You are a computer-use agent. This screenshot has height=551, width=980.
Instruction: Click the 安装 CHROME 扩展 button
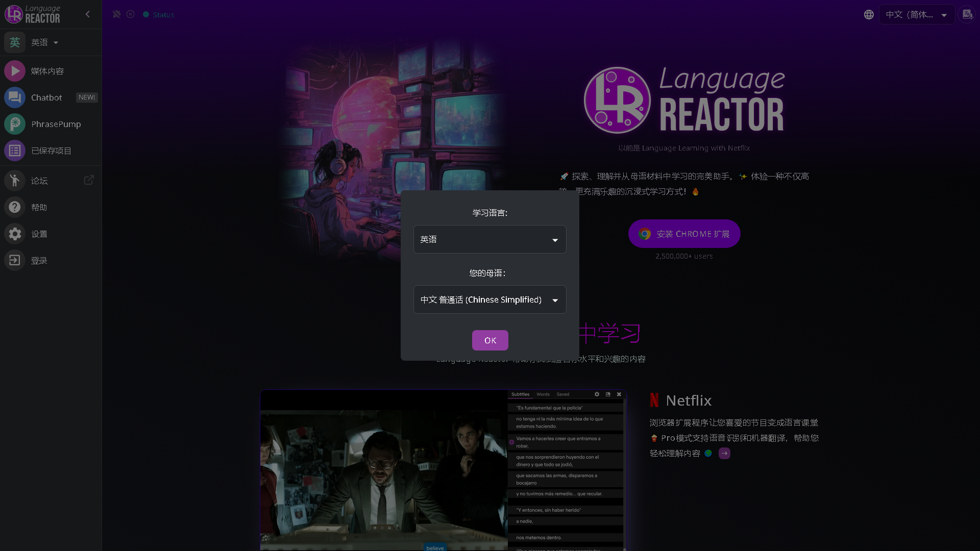coord(684,233)
